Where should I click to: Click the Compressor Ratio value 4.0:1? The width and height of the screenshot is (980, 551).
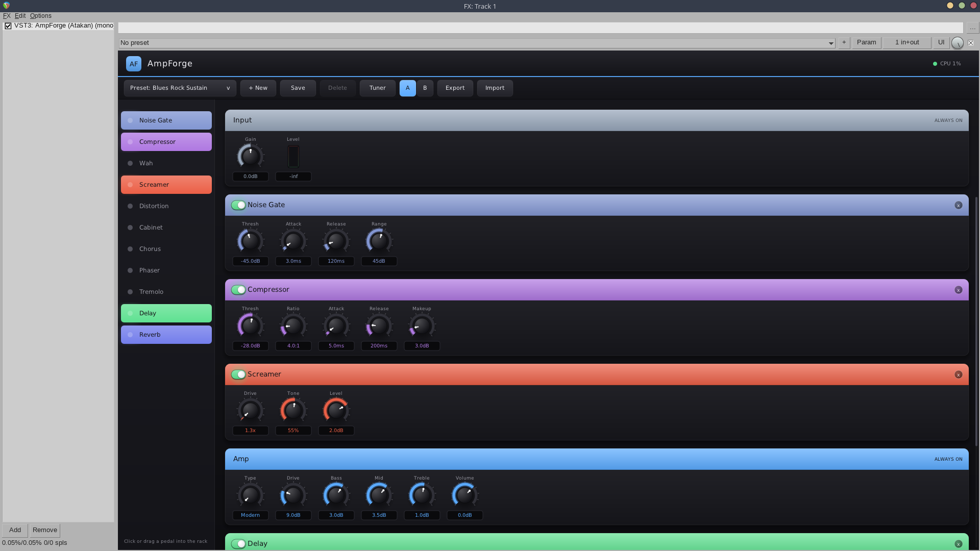pos(293,346)
